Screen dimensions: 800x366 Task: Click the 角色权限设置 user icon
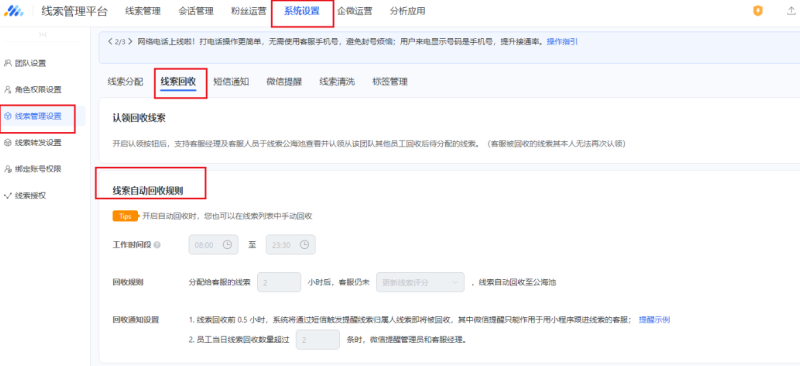[8, 90]
